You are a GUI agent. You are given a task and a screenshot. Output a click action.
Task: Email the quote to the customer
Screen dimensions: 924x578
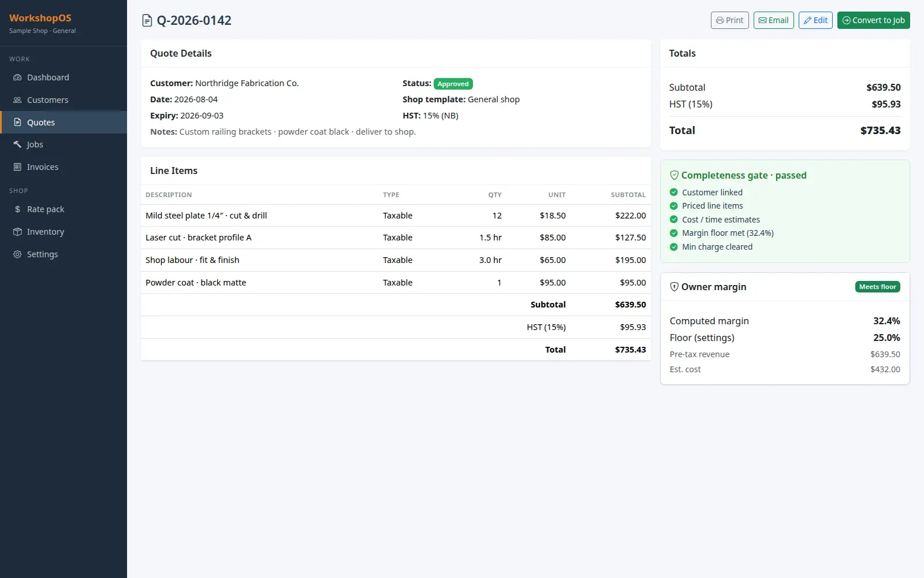[x=773, y=20]
